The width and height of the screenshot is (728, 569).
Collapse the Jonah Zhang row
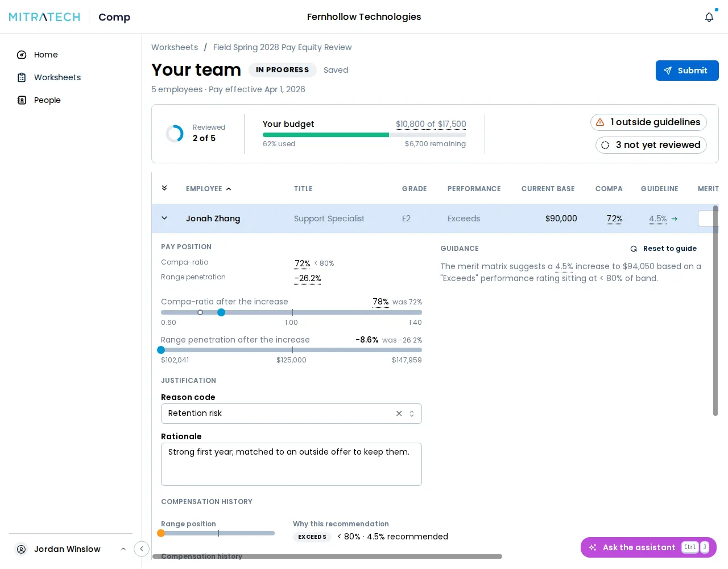click(164, 218)
